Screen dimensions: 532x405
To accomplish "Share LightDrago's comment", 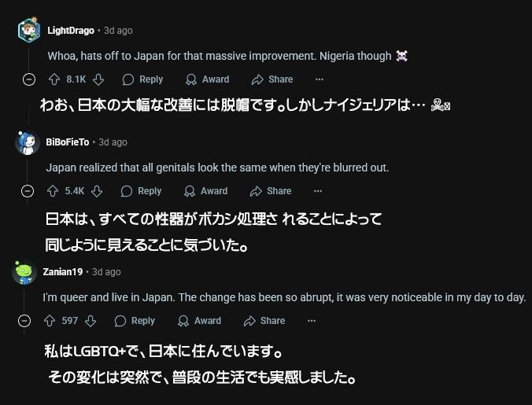I will (272, 79).
